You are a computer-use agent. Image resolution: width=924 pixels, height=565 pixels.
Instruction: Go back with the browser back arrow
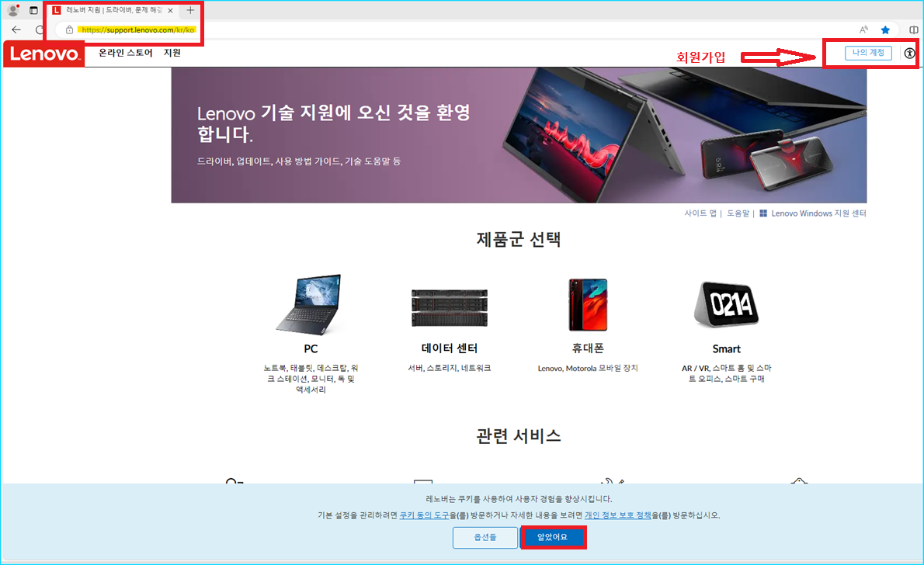coord(16,29)
